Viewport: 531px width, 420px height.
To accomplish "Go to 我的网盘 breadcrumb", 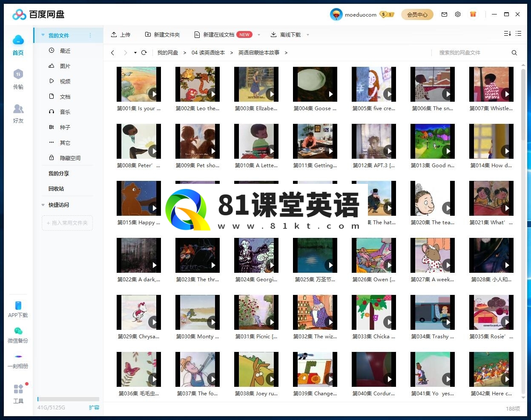I will coord(168,53).
